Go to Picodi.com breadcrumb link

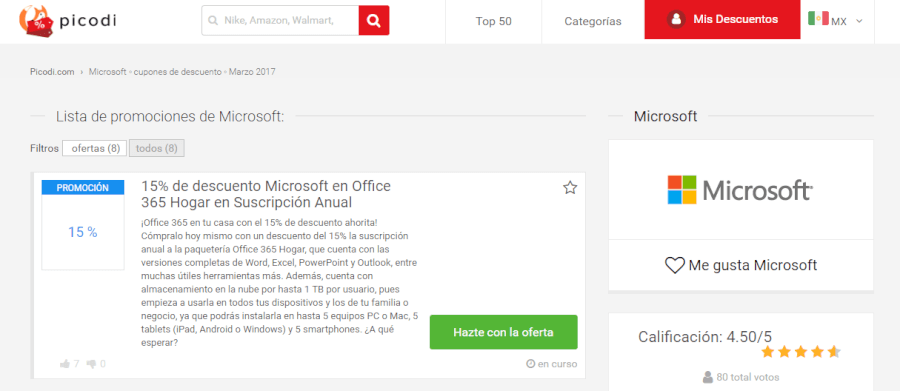pos(52,72)
